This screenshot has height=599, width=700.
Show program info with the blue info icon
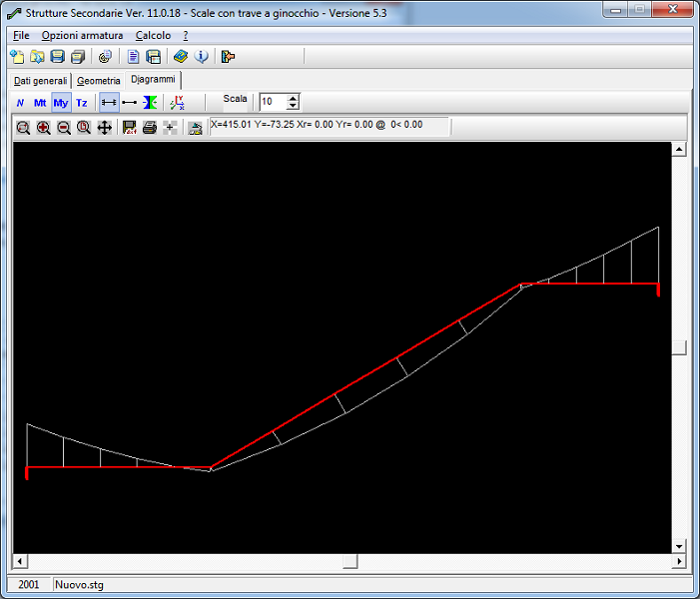pos(201,57)
